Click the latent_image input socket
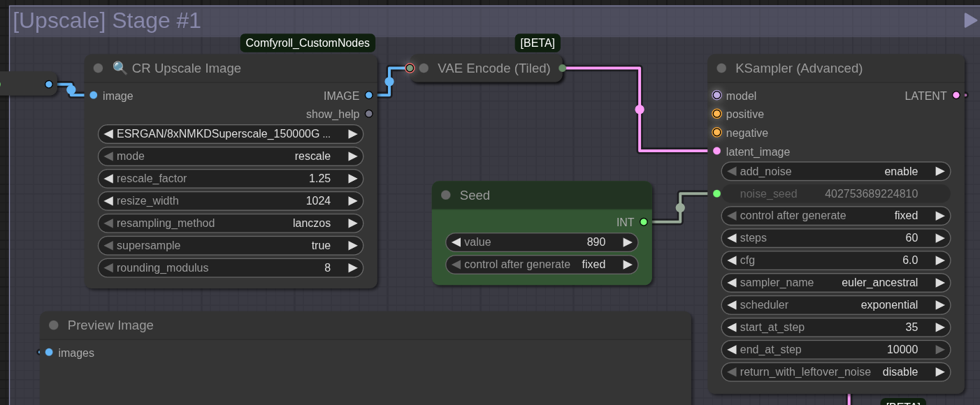The image size is (980, 405). 716,151
